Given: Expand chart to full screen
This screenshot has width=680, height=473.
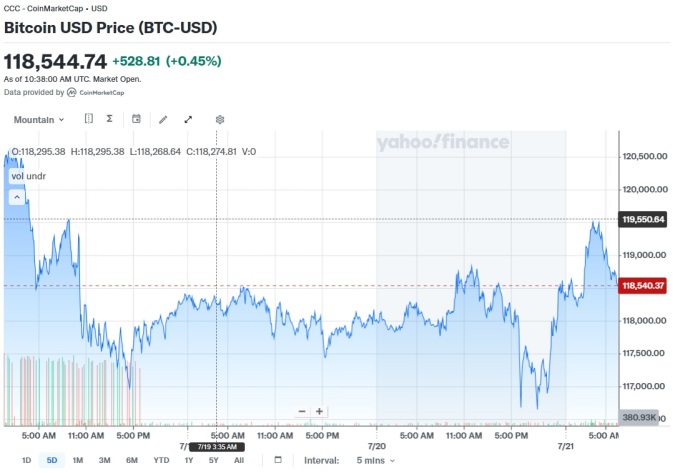Looking at the screenshot, I should pos(188,119).
